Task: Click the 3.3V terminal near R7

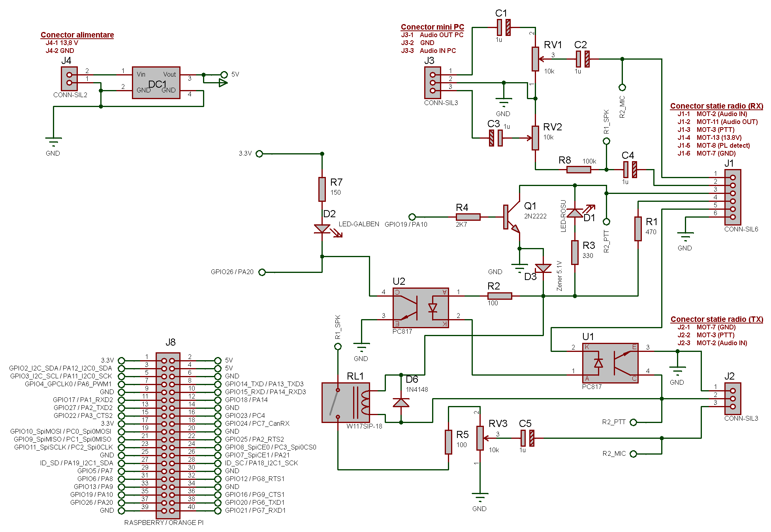Action: [259, 154]
